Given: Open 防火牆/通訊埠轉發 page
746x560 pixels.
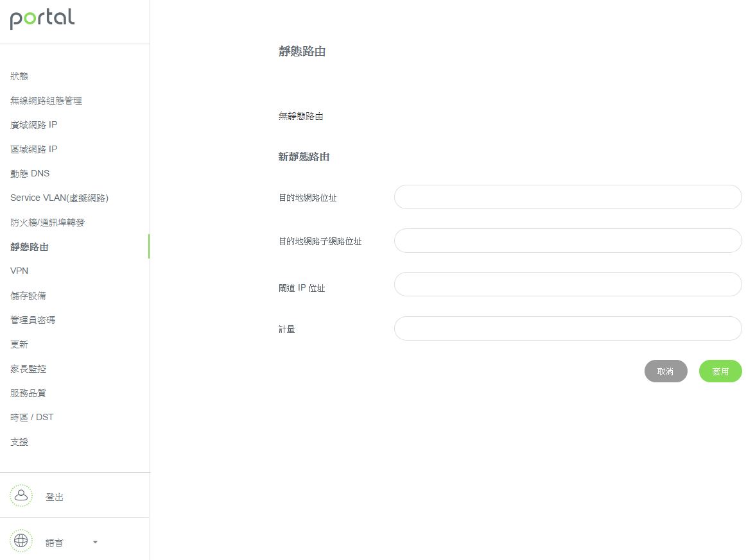Looking at the screenshot, I should (x=47, y=223).
